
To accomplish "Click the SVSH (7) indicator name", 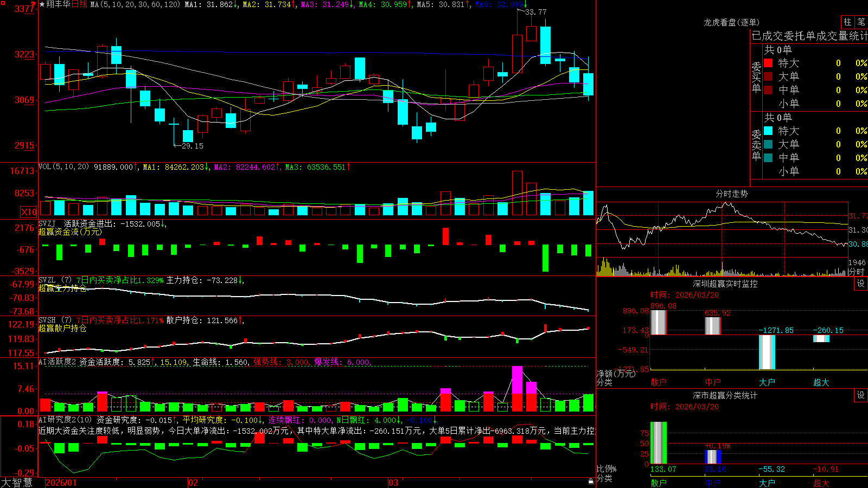I will (55, 320).
